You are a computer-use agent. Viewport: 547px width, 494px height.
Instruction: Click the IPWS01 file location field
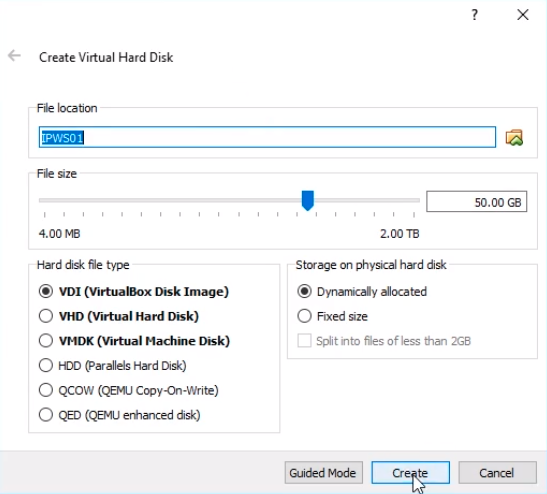pos(267,137)
